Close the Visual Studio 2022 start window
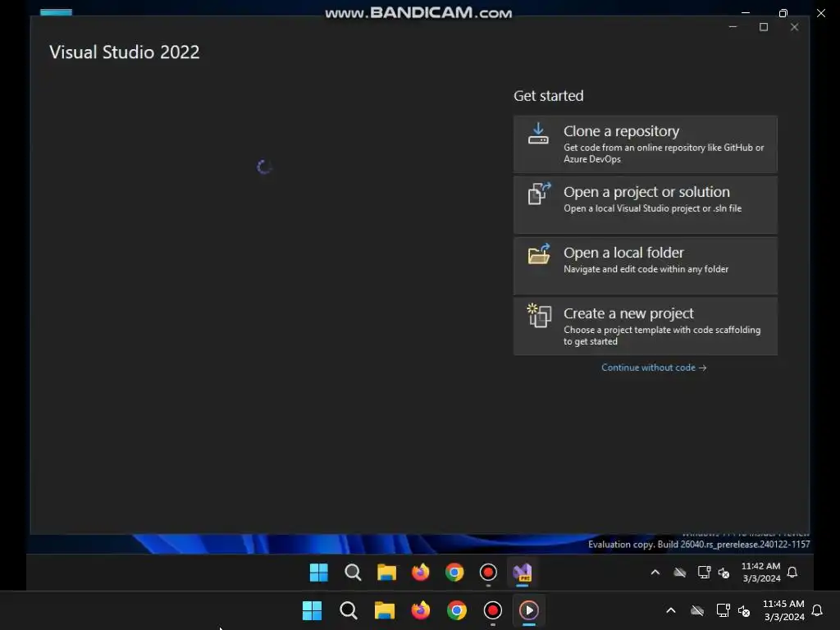This screenshot has width=840, height=630. click(x=794, y=27)
